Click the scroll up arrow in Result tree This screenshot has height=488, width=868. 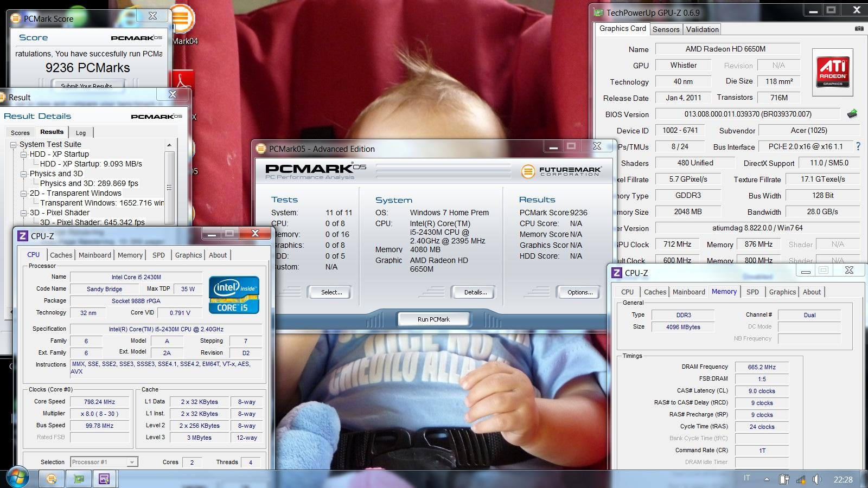pos(169,145)
